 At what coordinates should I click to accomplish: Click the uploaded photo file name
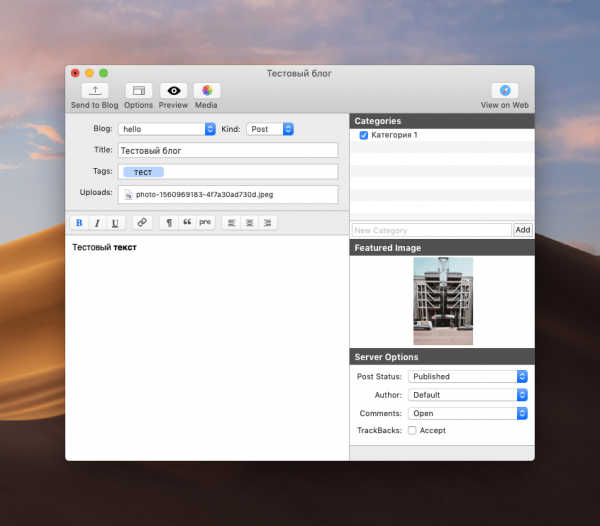point(205,194)
